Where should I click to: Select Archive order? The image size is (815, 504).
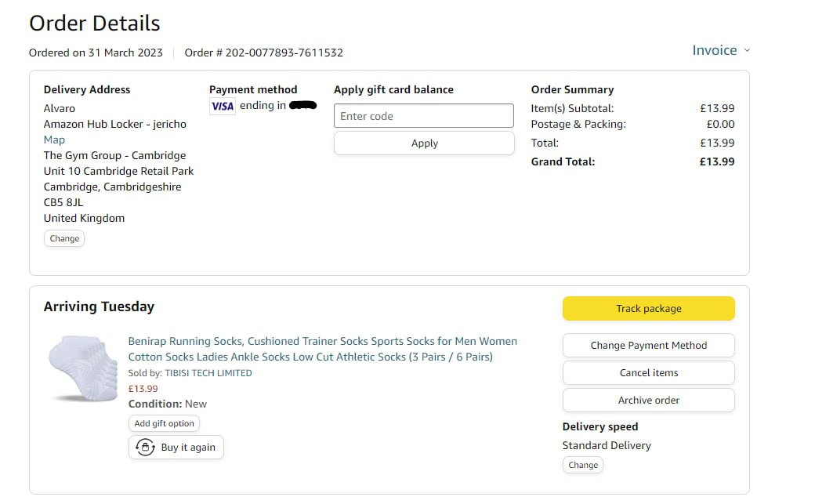click(x=648, y=401)
